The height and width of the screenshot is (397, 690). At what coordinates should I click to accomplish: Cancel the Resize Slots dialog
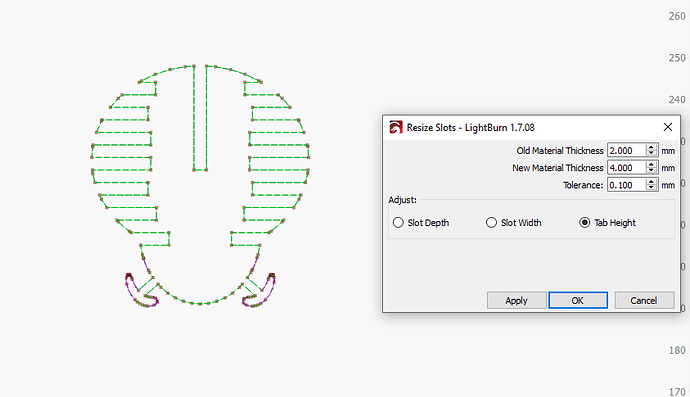coord(644,300)
